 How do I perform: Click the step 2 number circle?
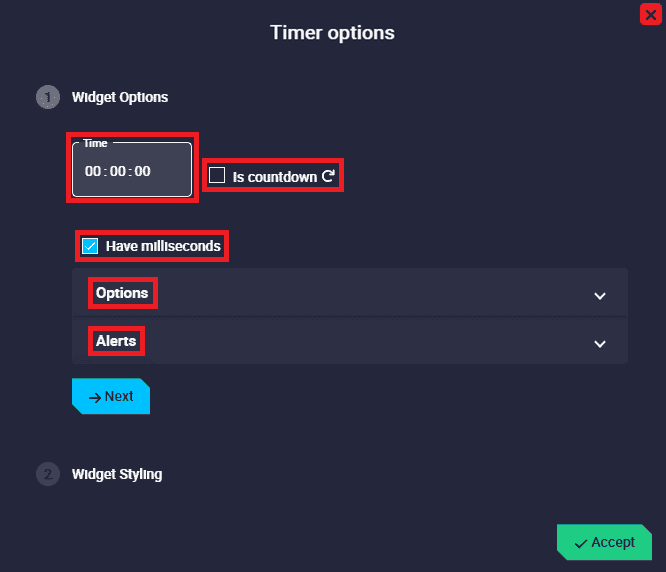tap(47, 474)
